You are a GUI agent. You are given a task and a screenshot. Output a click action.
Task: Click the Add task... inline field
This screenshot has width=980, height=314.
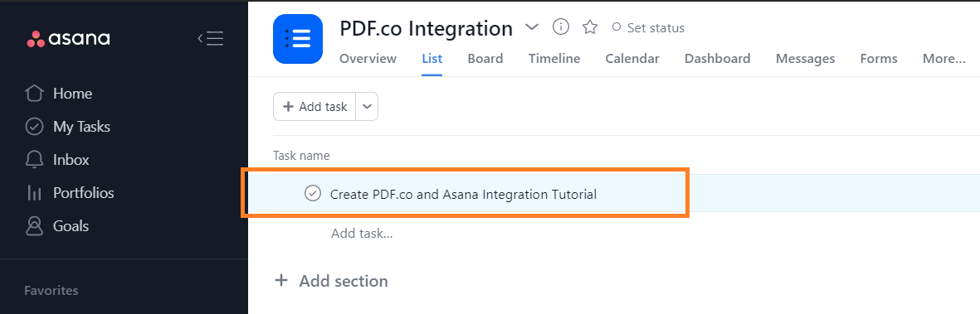click(x=362, y=234)
